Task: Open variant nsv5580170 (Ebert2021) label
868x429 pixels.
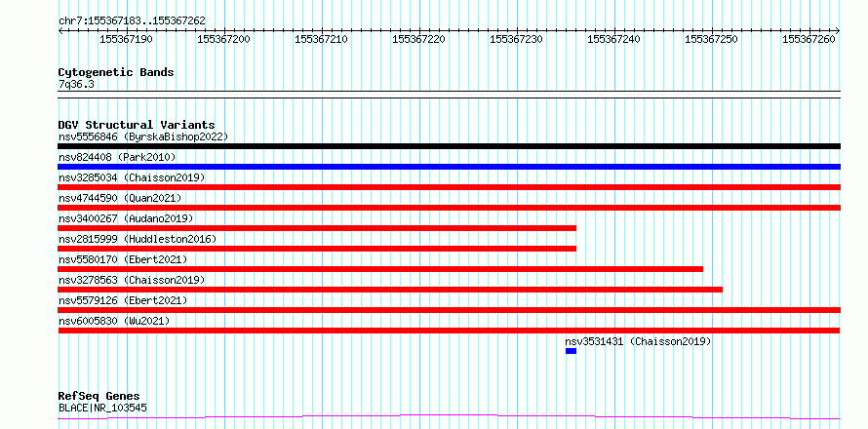Action: tap(123, 259)
